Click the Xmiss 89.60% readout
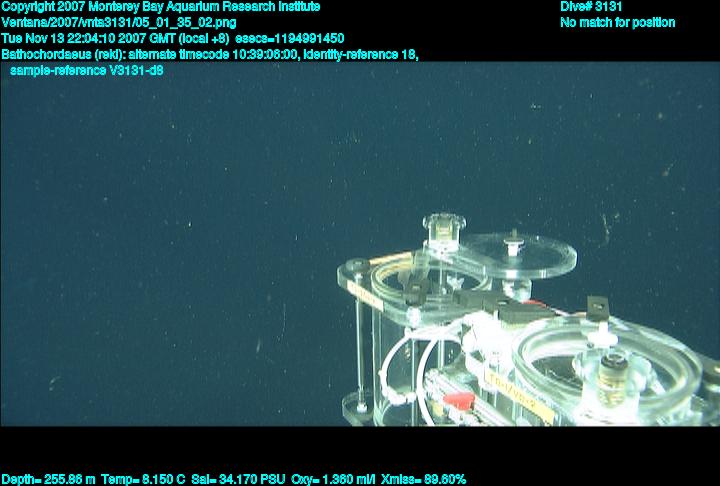720x486 pixels. click(x=424, y=479)
